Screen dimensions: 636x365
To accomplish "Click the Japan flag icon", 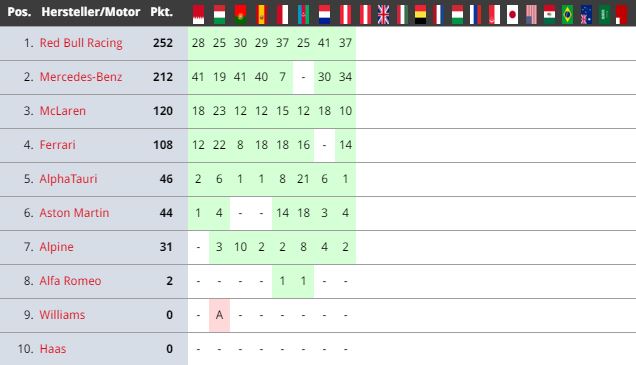I will (513, 15).
